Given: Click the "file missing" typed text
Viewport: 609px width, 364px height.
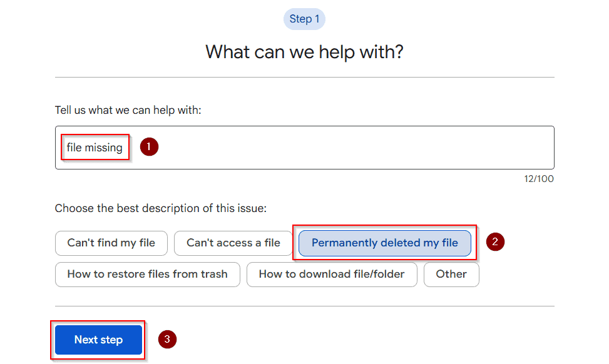Looking at the screenshot, I should 95,148.
